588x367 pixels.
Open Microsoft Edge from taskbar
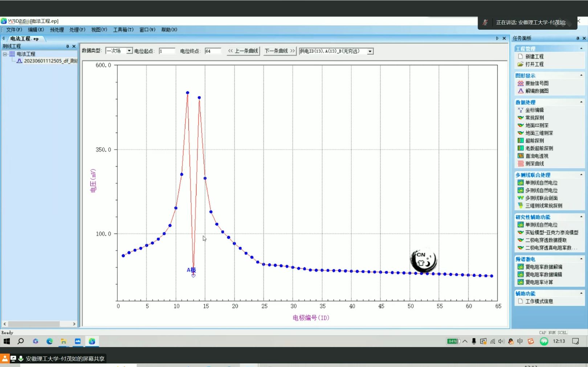[49, 341]
